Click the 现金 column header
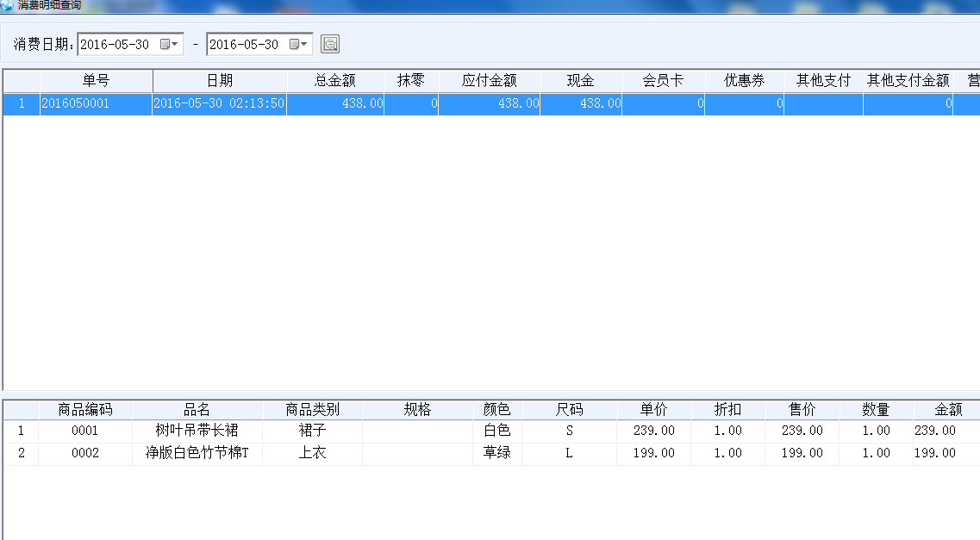 coord(580,80)
